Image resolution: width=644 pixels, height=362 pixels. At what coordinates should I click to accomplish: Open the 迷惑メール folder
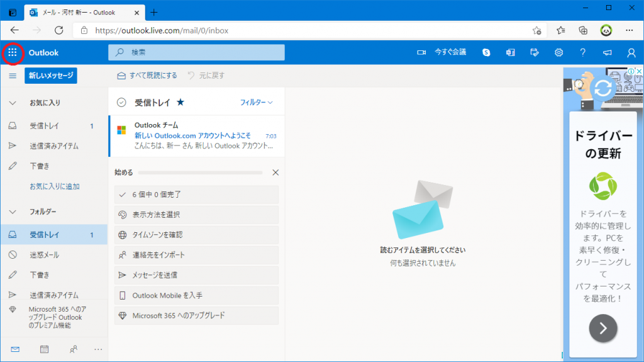point(54,255)
